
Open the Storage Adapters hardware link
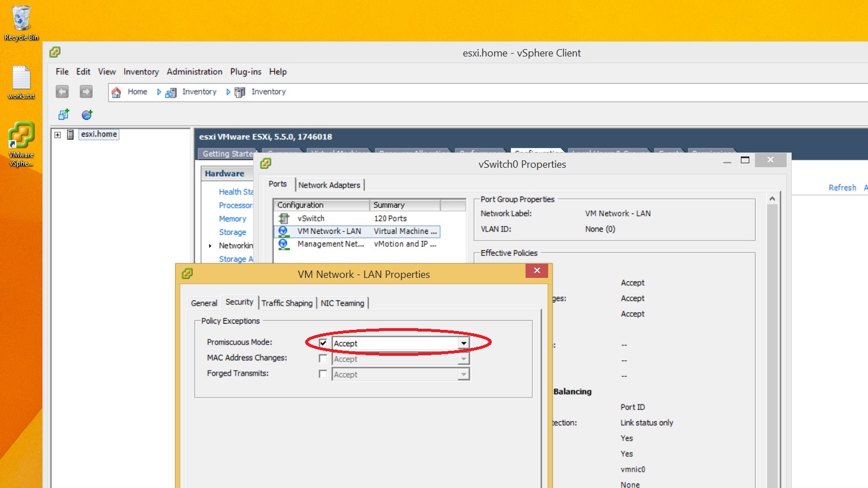click(236, 259)
